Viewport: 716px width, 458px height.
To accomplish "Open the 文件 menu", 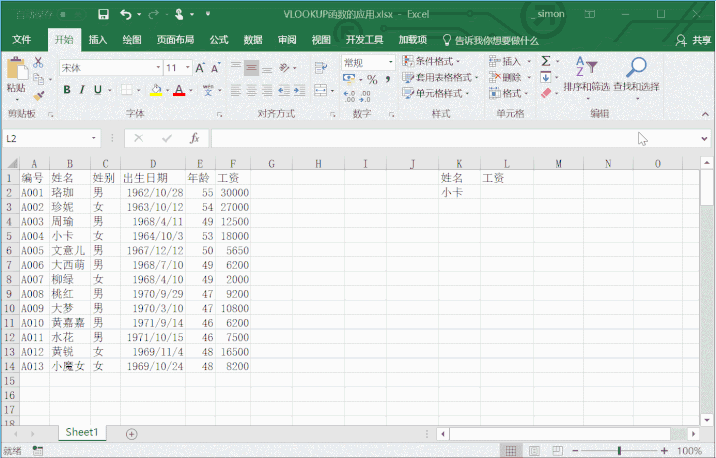I will 21,40.
